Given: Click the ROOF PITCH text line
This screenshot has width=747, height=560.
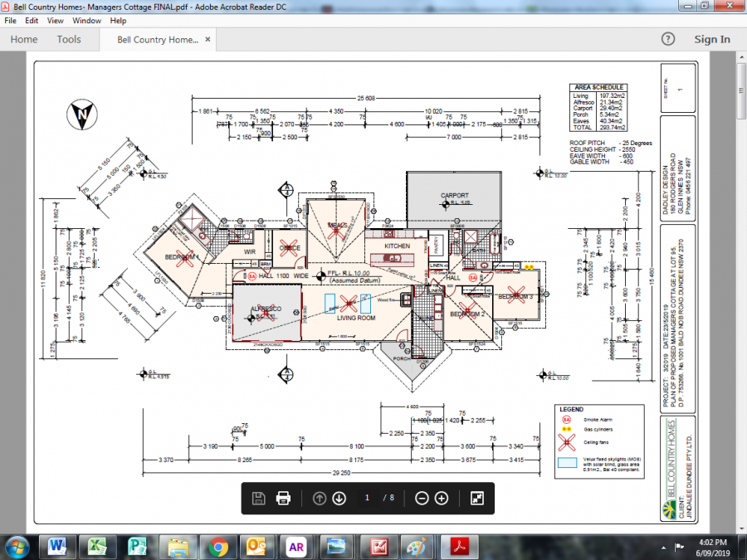Looking at the screenshot, I should [611, 143].
